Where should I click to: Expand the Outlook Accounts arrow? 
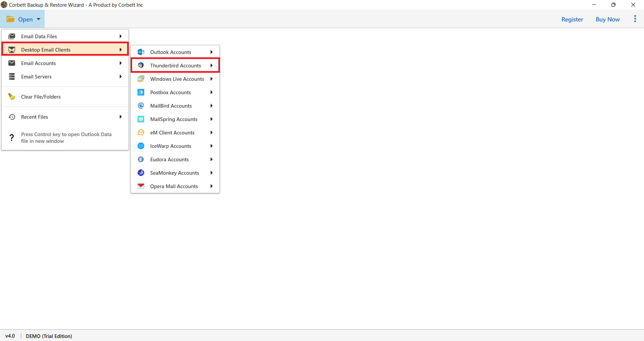pos(211,52)
